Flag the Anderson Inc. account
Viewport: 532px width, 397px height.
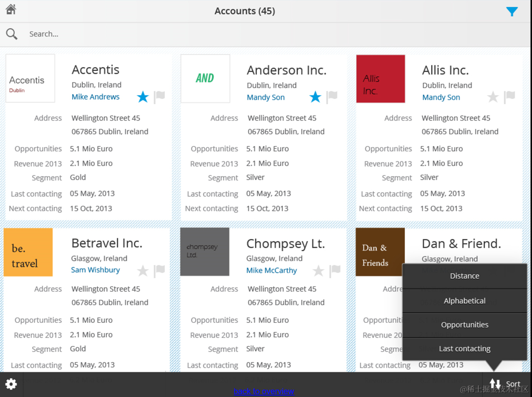click(332, 97)
